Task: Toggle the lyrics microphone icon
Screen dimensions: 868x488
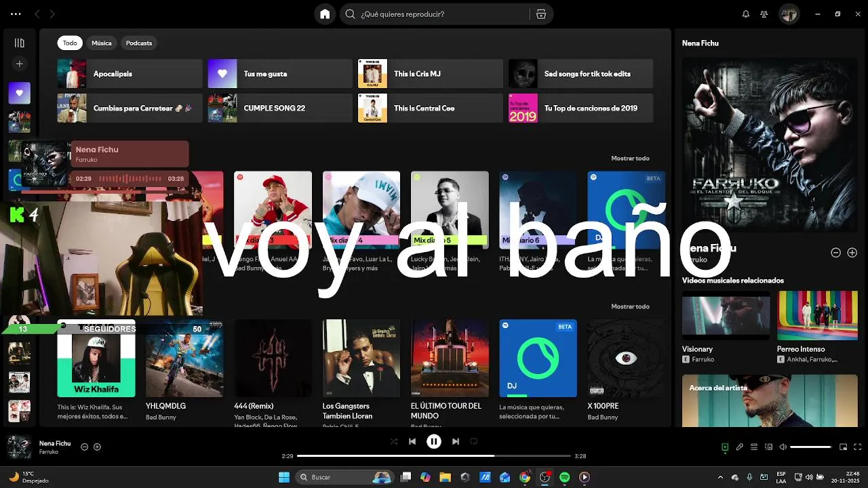Action: tap(740, 447)
